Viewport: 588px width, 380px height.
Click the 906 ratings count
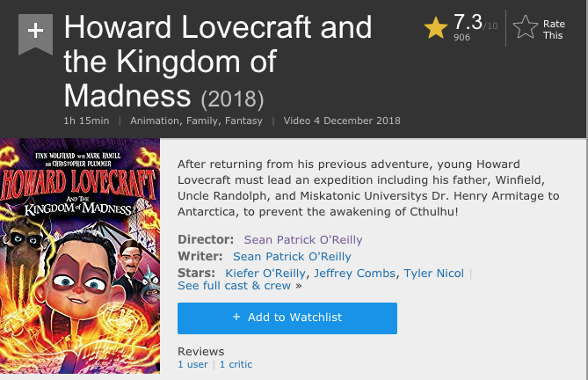(x=461, y=38)
